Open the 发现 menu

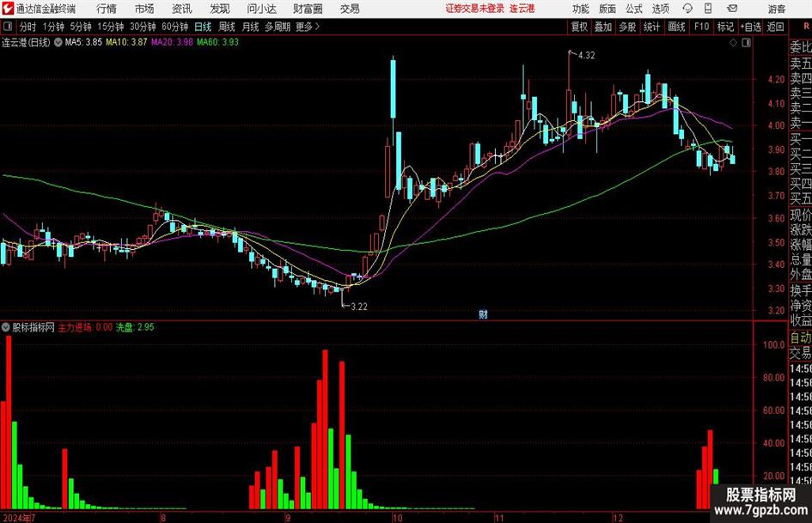(x=220, y=9)
